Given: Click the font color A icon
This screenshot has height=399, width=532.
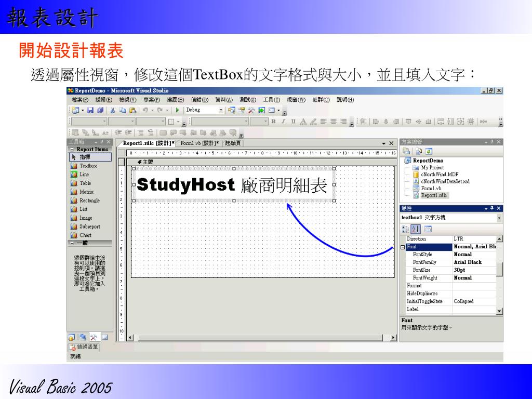Looking at the screenshot, I should coord(303,122).
